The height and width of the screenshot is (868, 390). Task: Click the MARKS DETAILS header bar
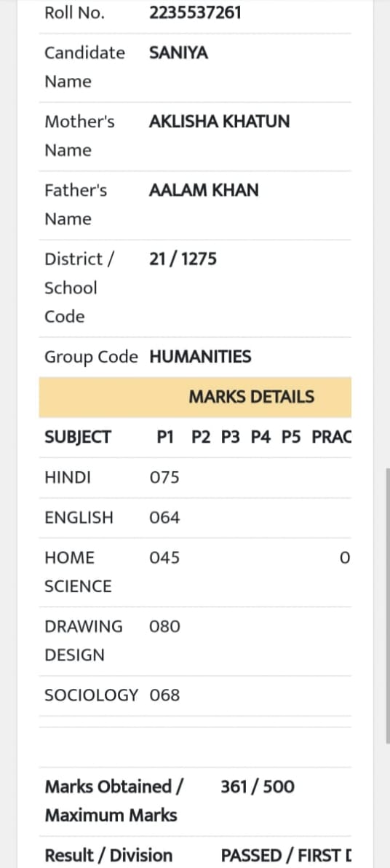click(195, 397)
